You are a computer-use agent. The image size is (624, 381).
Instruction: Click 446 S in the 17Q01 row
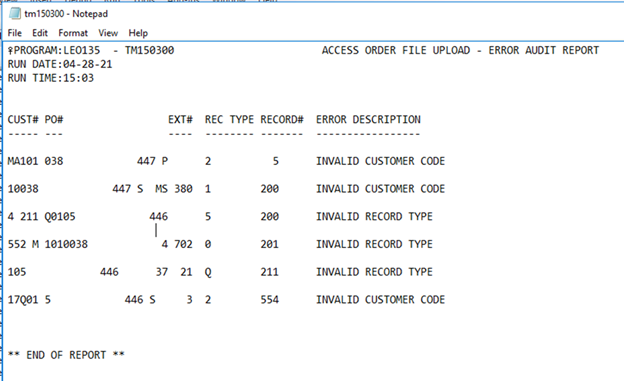(x=140, y=300)
